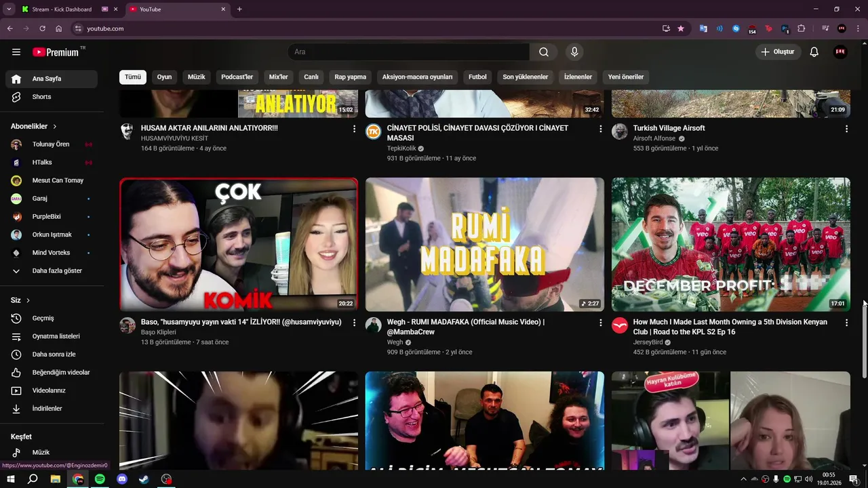
Task: Click the search magnifier button
Action: (x=544, y=52)
